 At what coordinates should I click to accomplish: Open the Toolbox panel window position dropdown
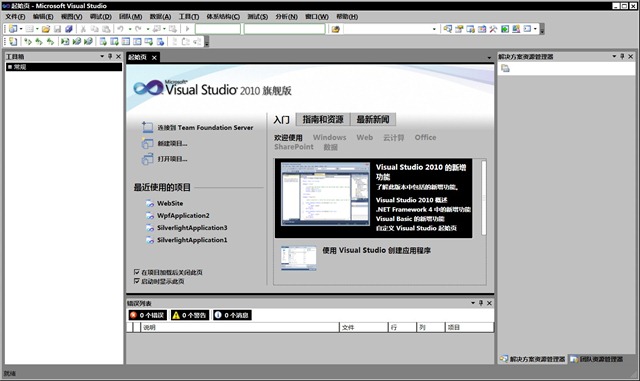tap(102, 56)
